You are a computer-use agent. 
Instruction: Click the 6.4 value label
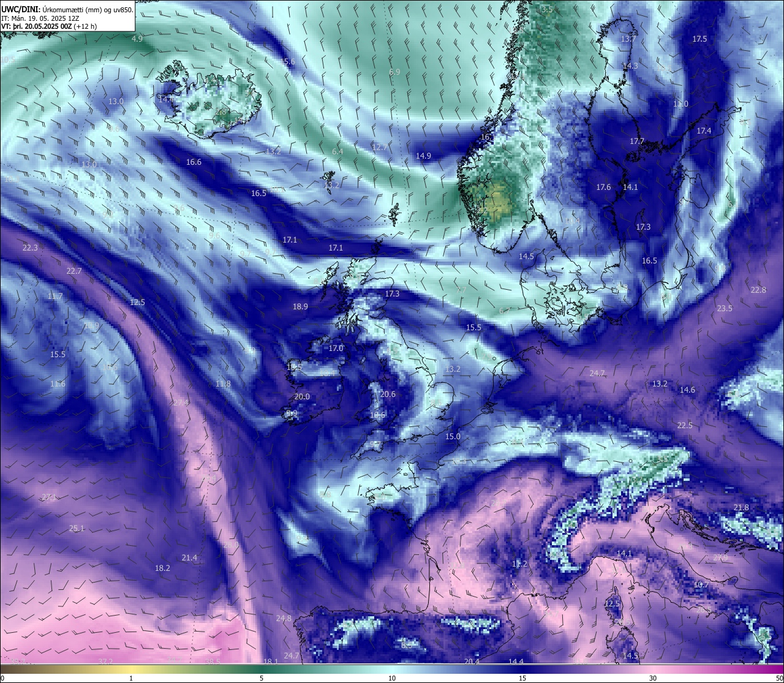tap(337, 151)
